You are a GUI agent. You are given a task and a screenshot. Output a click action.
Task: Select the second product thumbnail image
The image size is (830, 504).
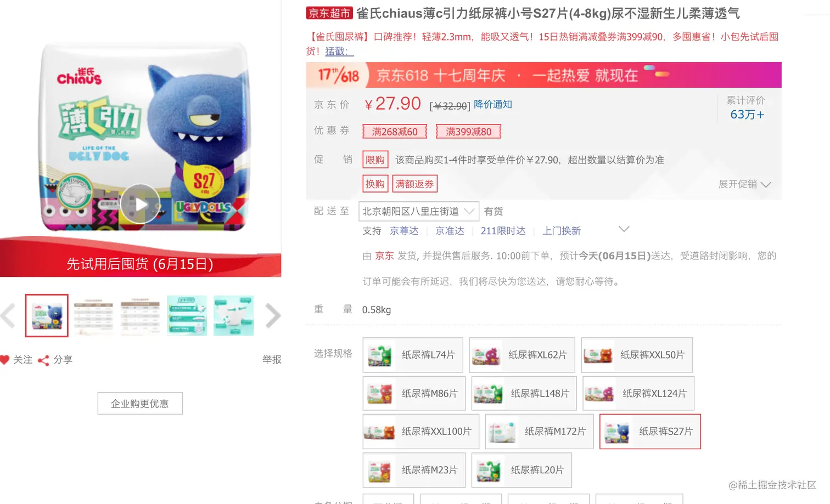(x=93, y=316)
